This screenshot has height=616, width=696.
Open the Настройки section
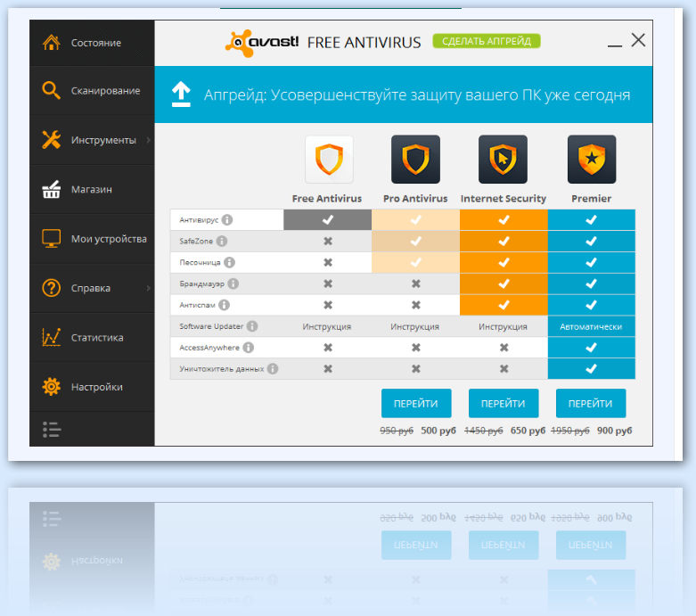point(92,386)
